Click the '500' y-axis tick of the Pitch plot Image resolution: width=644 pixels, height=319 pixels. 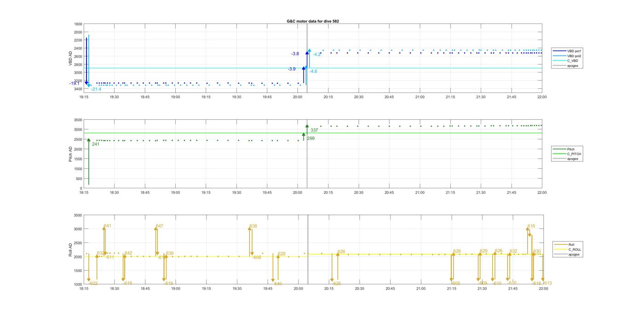point(79,179)
